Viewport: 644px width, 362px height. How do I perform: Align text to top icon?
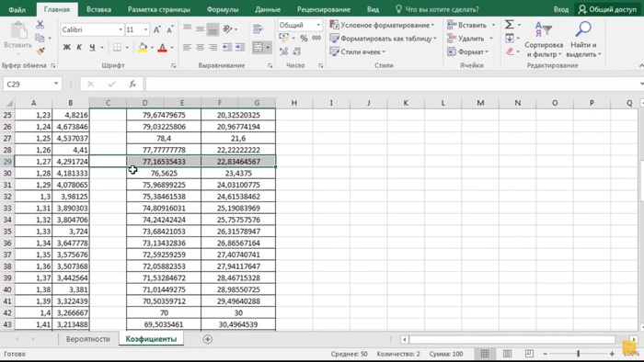(188, 28)
